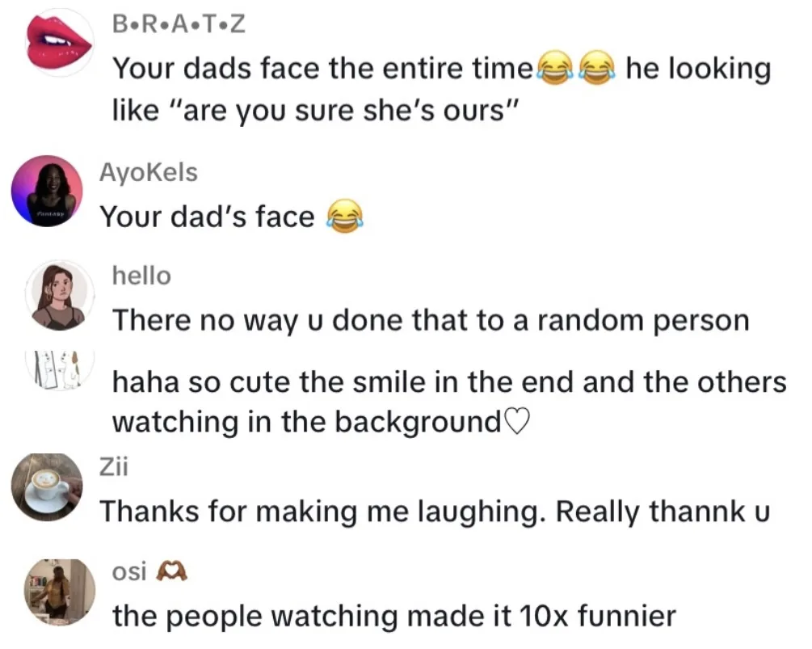Click the "osi" username
Image resolution: width=812 pixels, height=649 pixels.
point(129,572)
